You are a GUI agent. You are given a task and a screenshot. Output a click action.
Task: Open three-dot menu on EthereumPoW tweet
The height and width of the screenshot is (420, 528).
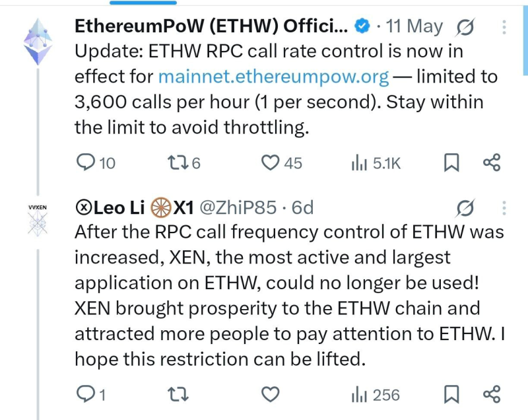[x=504, y=27]
